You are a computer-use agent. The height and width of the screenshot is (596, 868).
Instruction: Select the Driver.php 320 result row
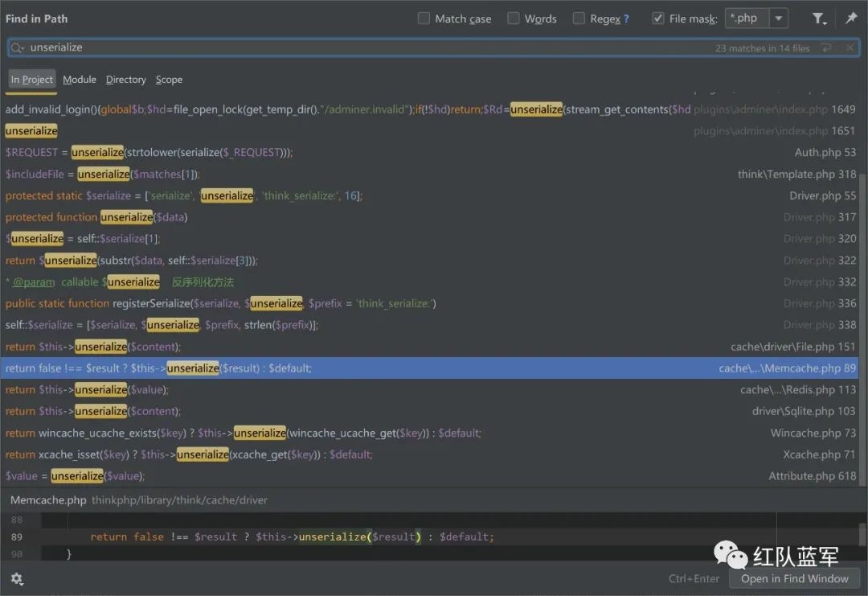click(429, 239)
